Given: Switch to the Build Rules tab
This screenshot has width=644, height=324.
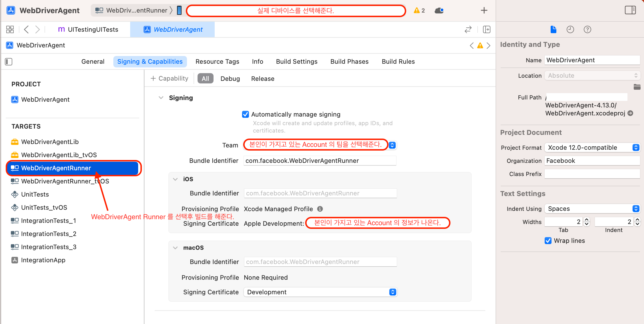Looking at the screenshot, I should pyautogui.click(x=398, y=62).
